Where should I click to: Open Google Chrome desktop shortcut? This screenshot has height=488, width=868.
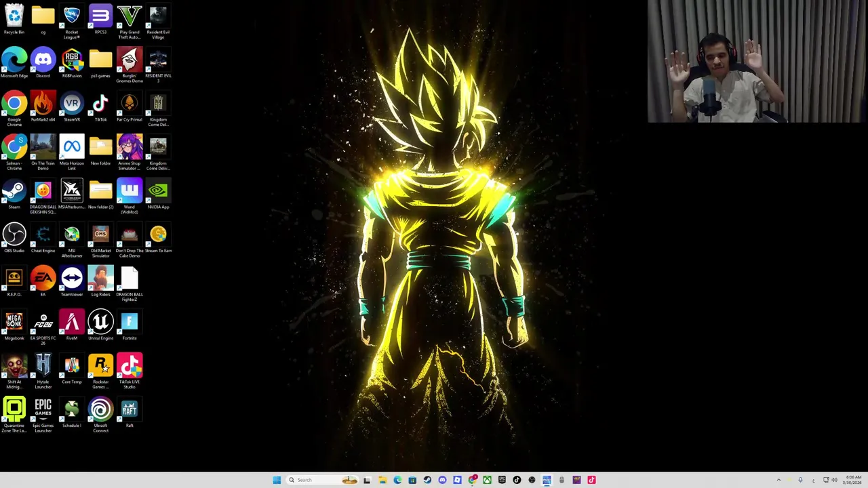tap(14, 110)
